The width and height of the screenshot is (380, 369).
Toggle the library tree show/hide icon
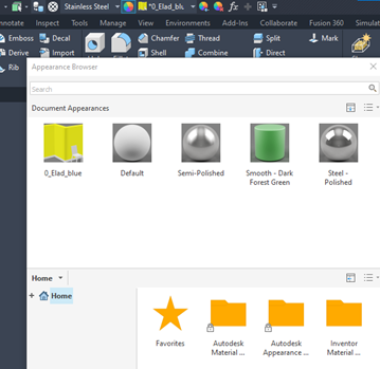click(x=351, y=277)
